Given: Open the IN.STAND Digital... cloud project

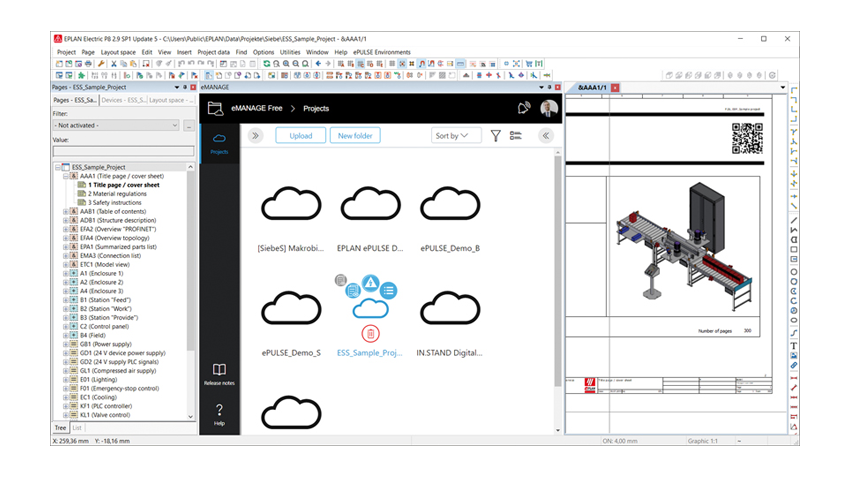Looking at the screenshot, I should click(450, 308).
